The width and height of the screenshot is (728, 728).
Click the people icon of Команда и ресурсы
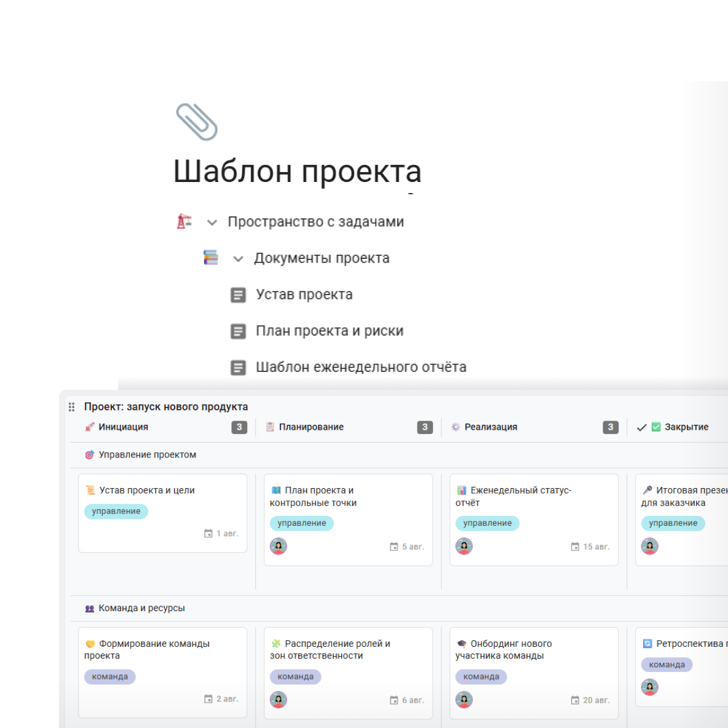(x=90, y=608)
